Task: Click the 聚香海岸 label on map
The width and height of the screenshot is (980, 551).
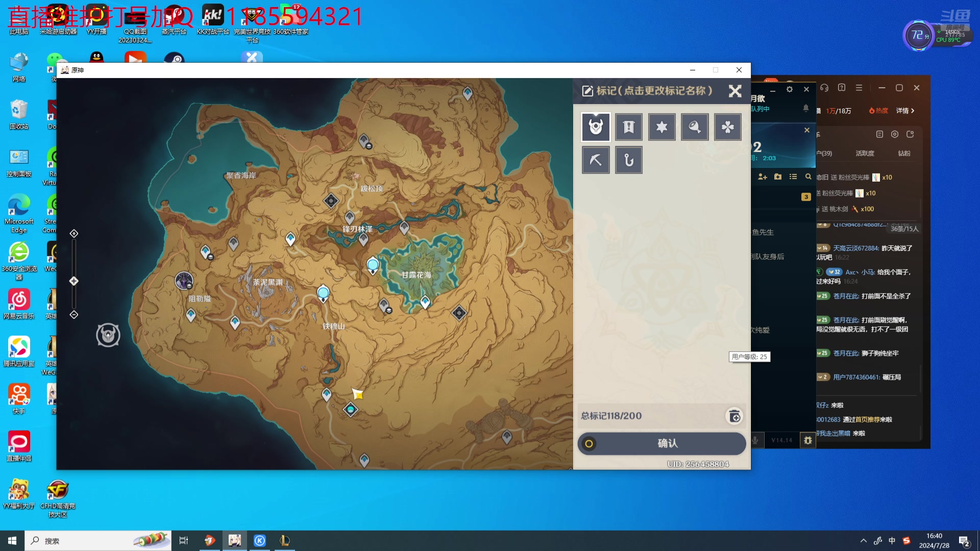Action: [241, 176]
